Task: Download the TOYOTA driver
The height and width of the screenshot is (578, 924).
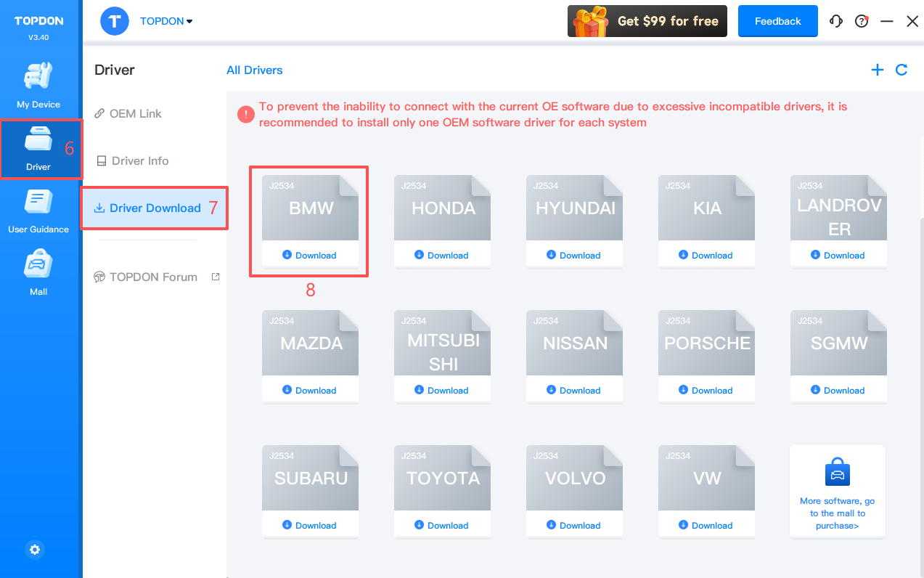Action: pos(442,525)
